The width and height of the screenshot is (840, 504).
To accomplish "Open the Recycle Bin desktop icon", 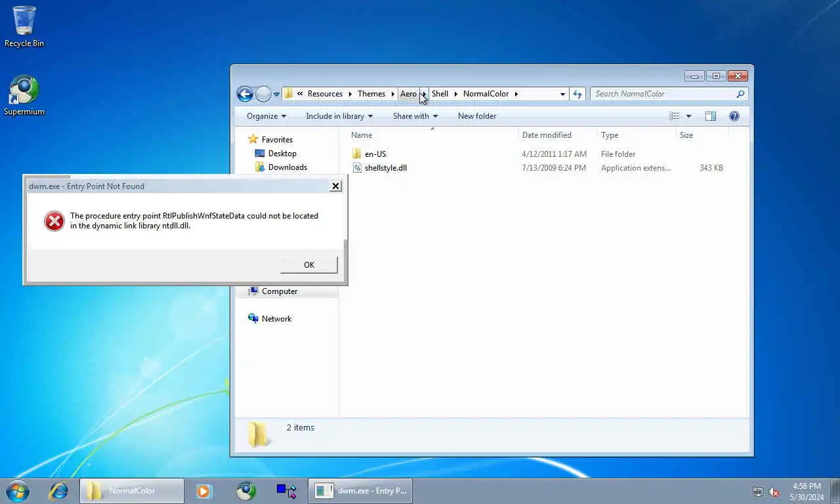I will tap(24, 26).
